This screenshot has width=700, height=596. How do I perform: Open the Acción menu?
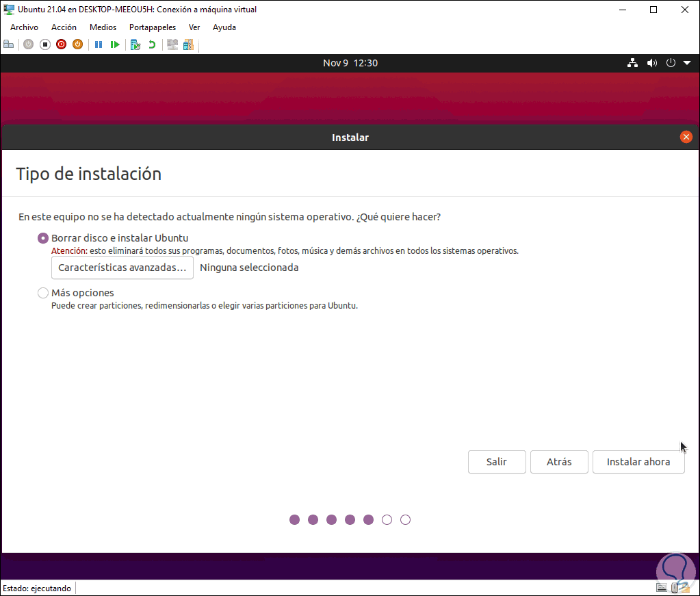[x=64, y=27]
